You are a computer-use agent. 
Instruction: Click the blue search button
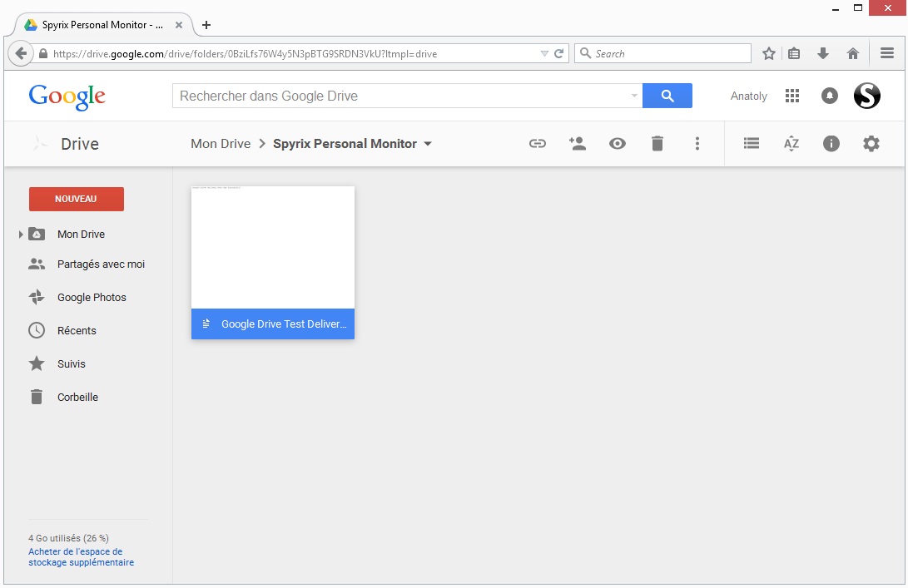coord(667,96)
